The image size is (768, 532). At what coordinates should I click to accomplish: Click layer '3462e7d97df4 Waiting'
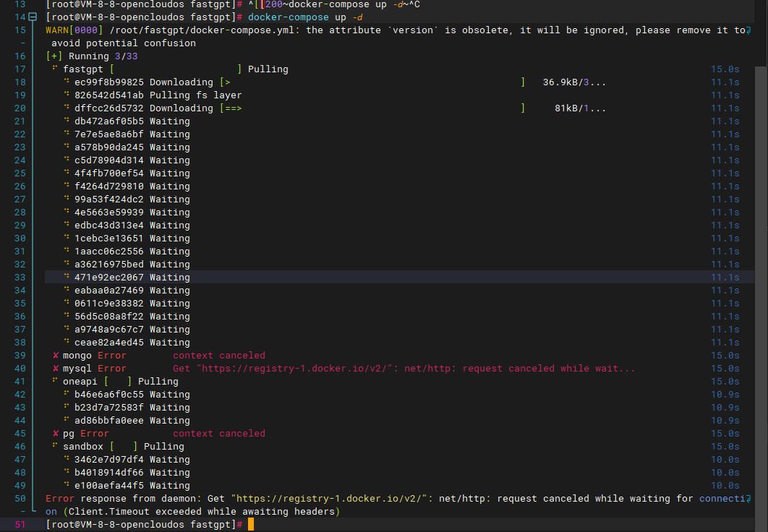132,459
